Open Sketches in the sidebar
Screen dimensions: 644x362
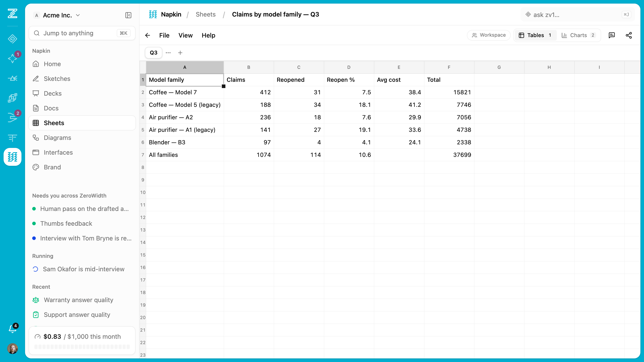pos(82,79)
